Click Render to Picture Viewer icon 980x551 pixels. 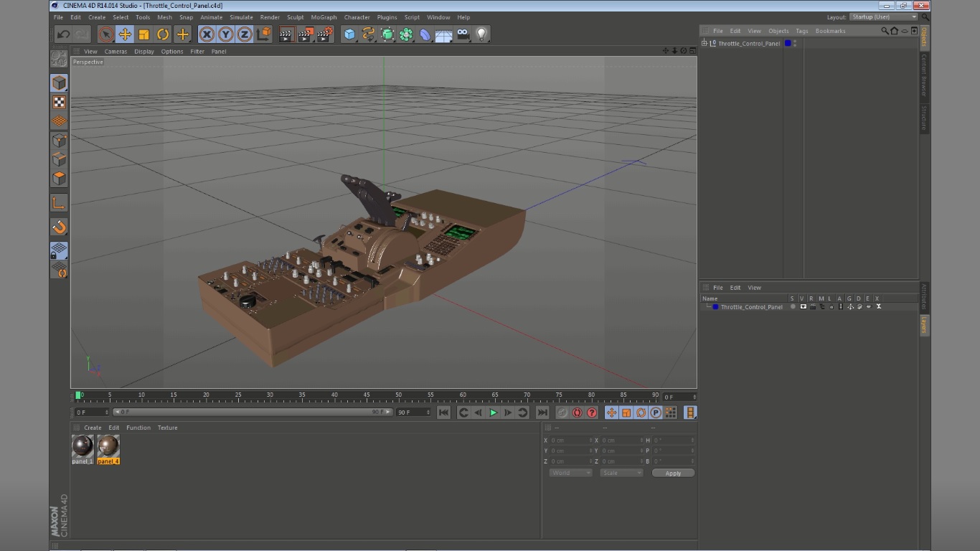click(306, 34)
